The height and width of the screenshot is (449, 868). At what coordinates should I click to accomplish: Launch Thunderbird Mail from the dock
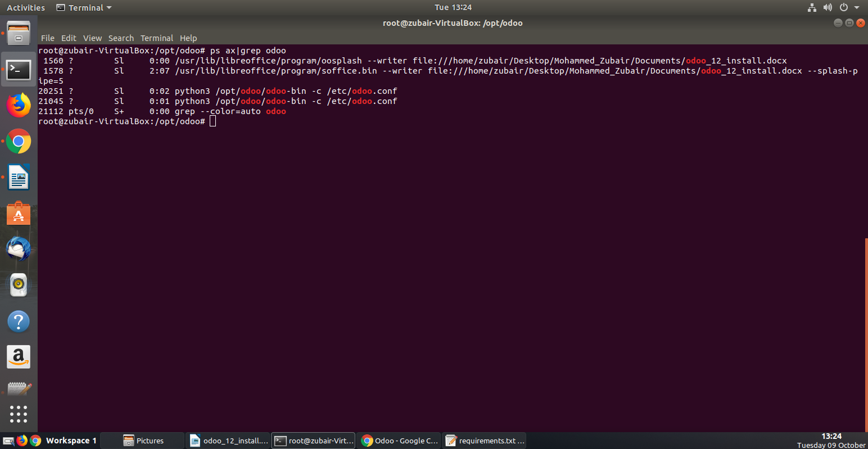[x=19, y=249]
